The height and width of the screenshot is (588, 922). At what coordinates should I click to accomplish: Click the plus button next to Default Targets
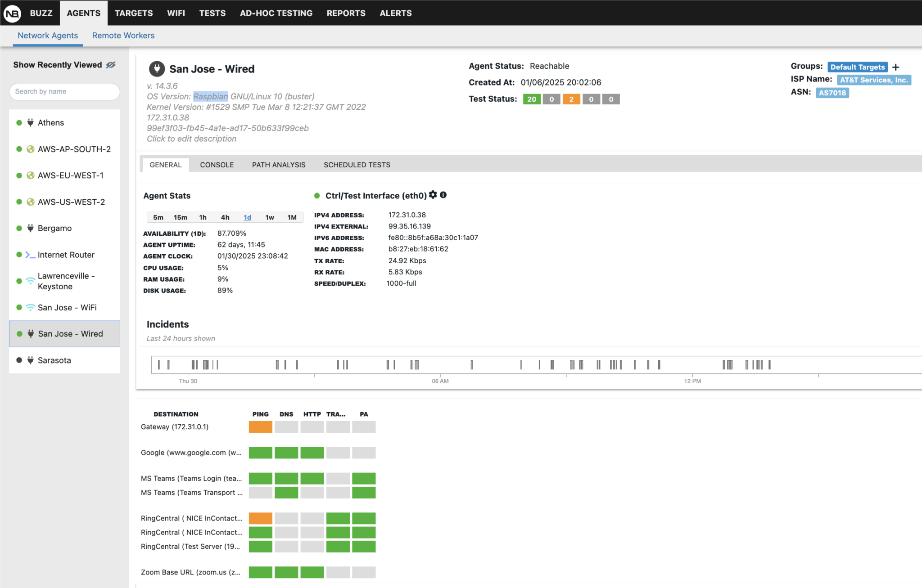[x=896, y=67]
